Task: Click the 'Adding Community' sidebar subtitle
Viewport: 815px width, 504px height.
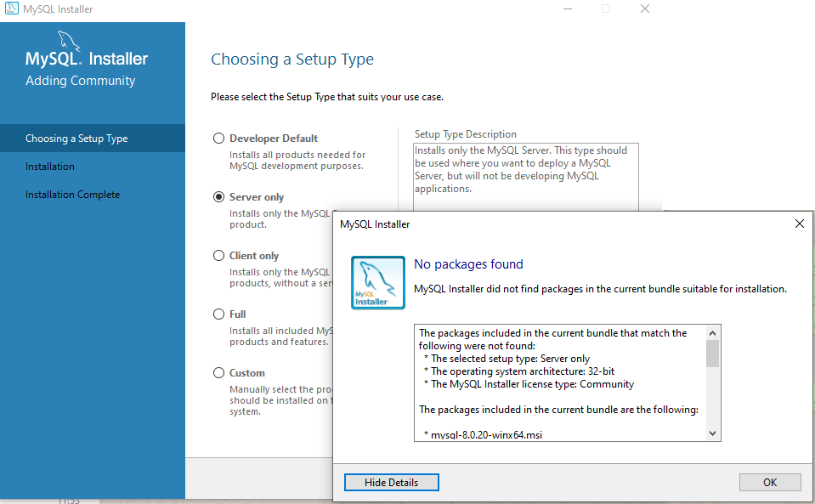Action: click(81, 81)
